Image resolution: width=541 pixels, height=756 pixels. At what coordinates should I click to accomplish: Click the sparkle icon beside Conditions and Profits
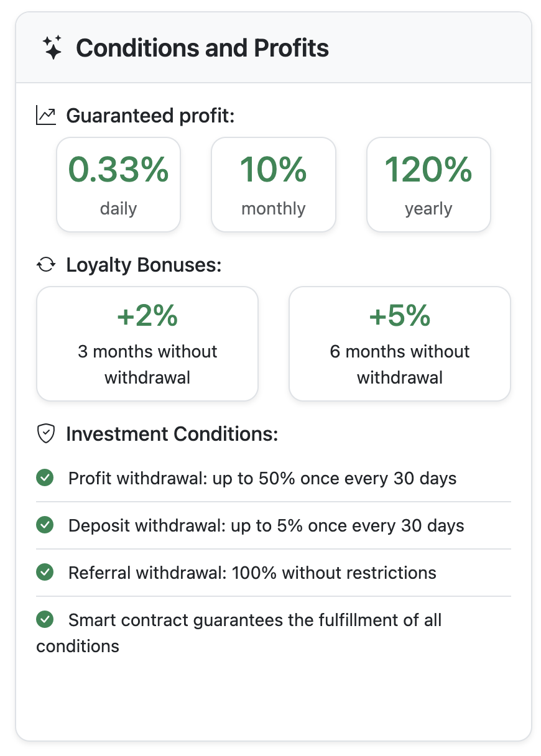(x=53, y=48)
